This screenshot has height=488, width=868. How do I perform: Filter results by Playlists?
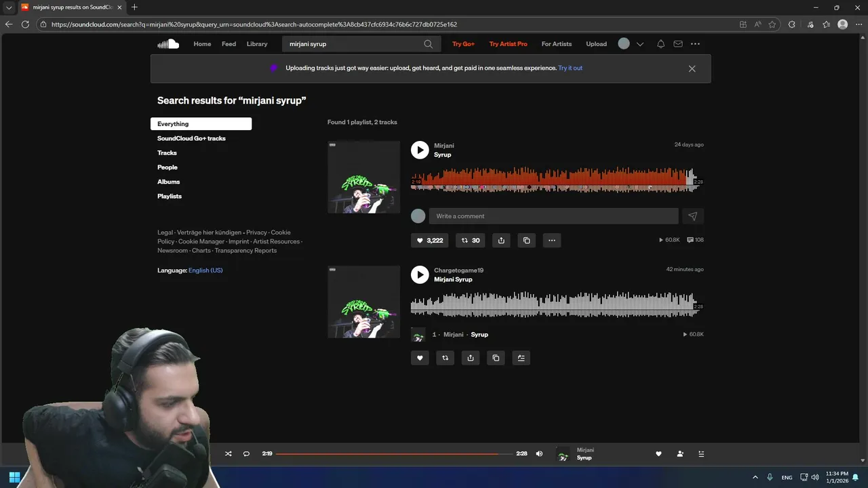click(x=170, y=197)
